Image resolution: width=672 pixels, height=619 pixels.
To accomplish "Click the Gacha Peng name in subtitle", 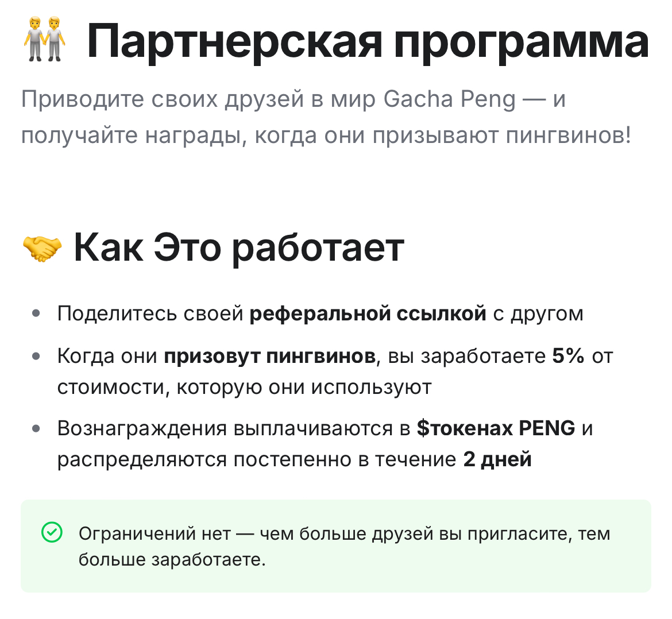I will point(449,99).
